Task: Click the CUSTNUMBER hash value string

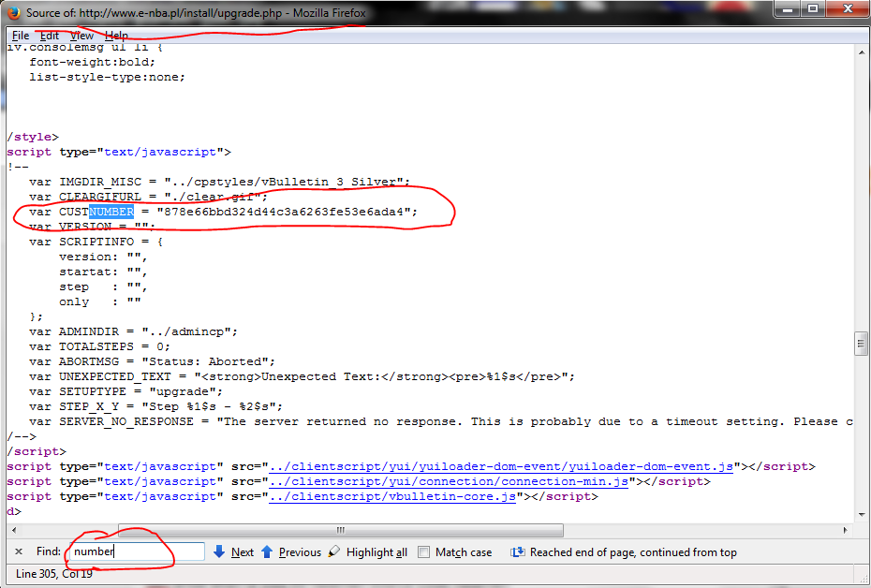Action: 283,212
